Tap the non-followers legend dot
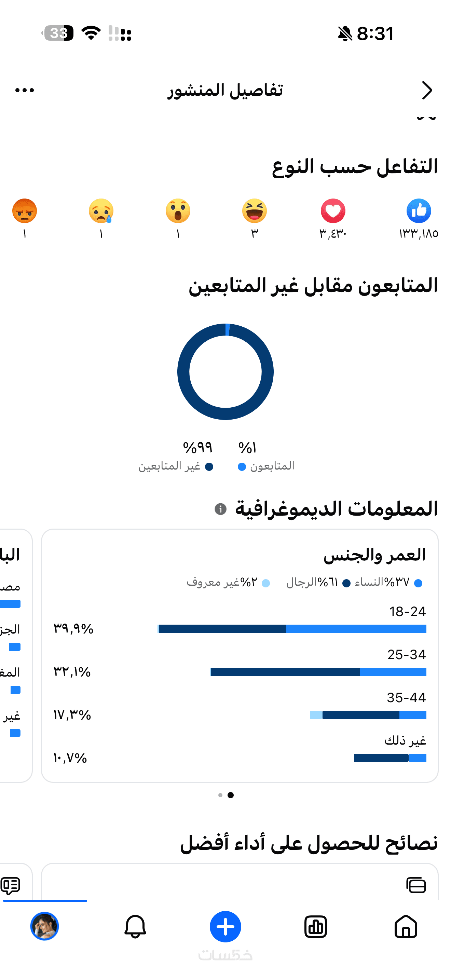The height and width of the screenshot is (980, 451). [x=209, y=467]
